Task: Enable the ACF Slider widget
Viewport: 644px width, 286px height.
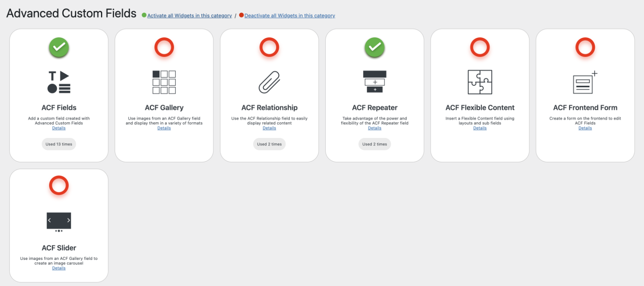Action: (x=59, y=185)
